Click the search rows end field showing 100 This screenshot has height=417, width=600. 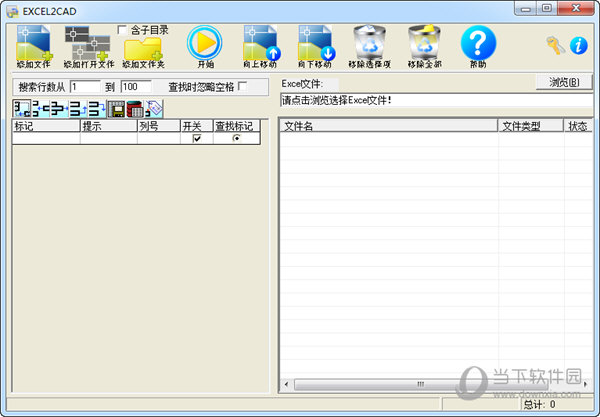tap(136, 87)
